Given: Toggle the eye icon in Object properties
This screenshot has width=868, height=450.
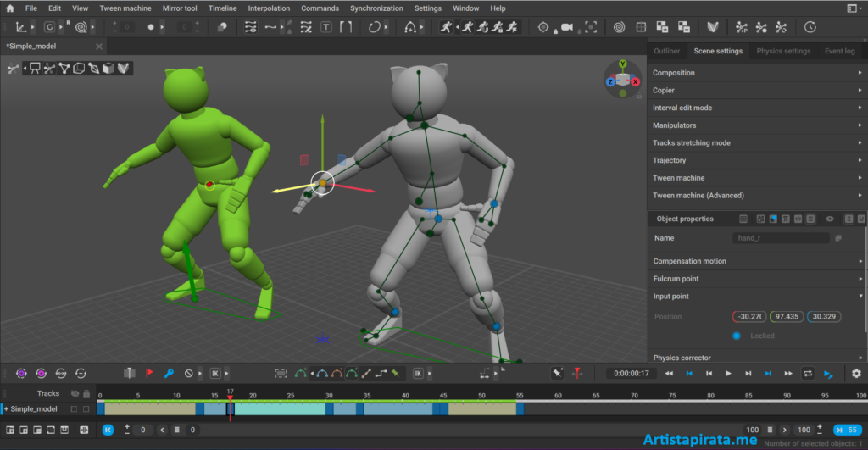Looking at the screenshot, I should tap(830, 219).
